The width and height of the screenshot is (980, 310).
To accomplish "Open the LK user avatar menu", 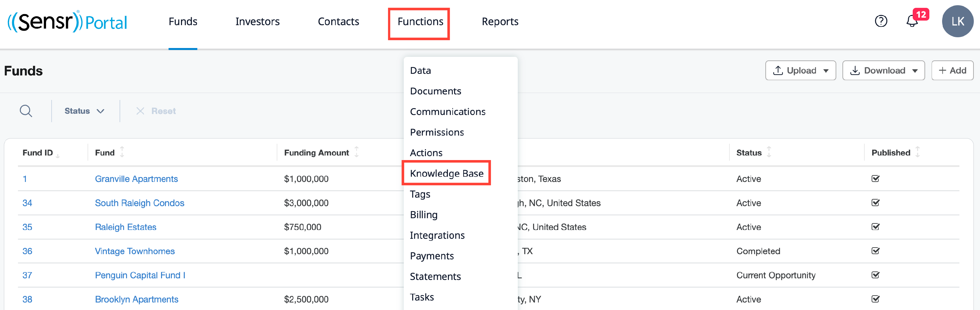I will pos(957,21).
